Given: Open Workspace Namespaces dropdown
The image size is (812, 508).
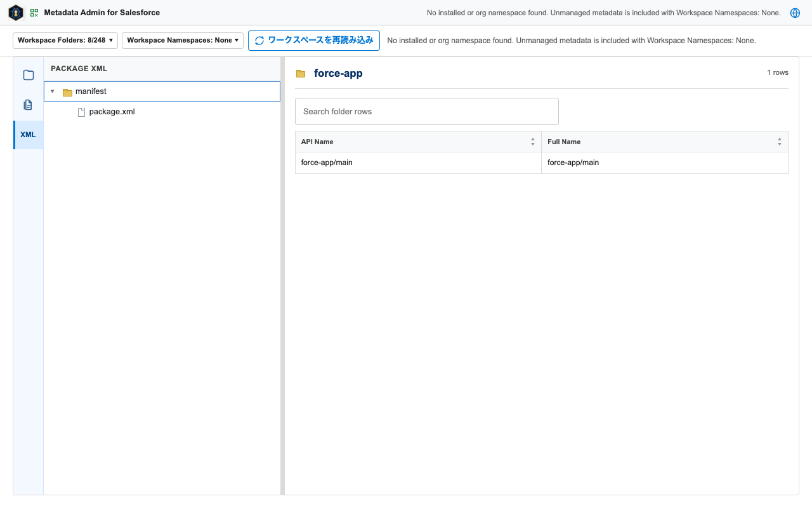Looking at the screenshot, I should (x=183, y=41).
